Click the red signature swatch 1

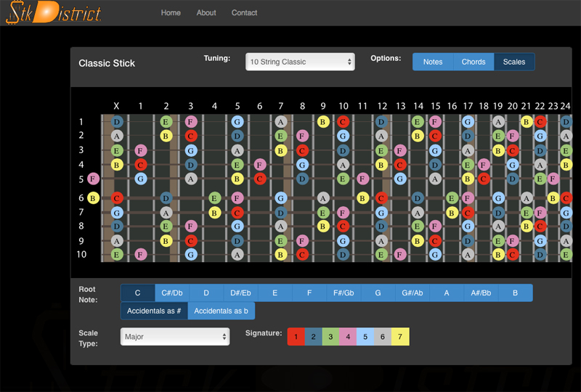click(x=296, y=337)
